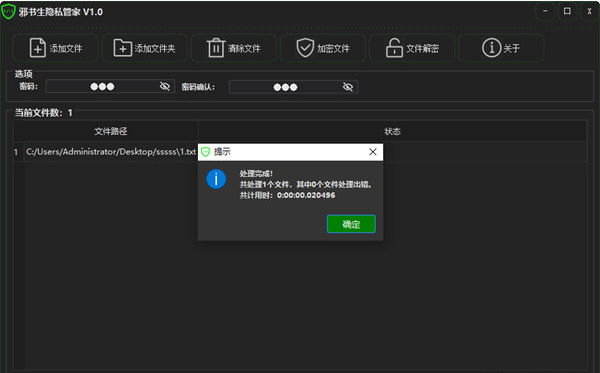Click the 共处理1个文件 message line

pyautogui.click(x=306, y=184)
